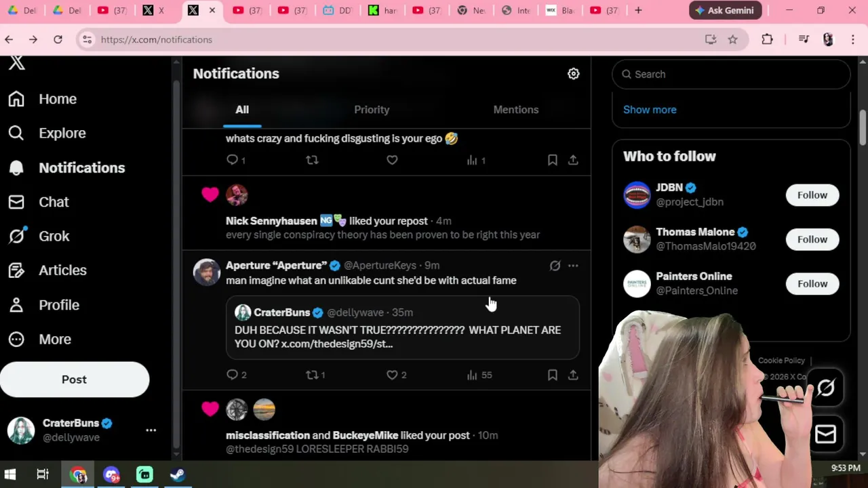This screenshot has width=868, height=488.
Task: Bookmark the Aperture post
Action: click(553, 375)
